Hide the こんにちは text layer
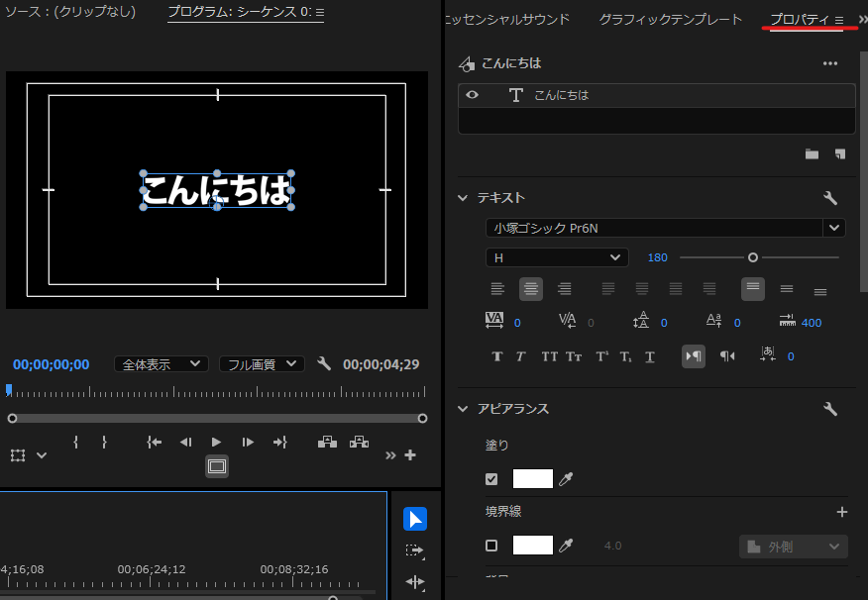The image size is (868, 600). pos(473,95)
